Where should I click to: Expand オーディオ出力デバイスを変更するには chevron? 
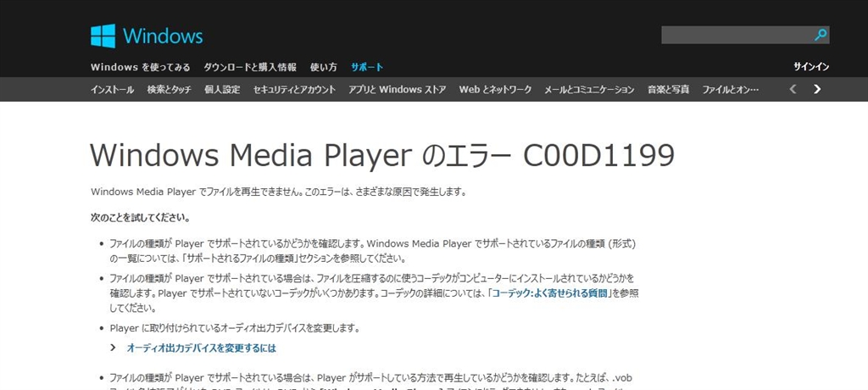(x=113, y=348)
